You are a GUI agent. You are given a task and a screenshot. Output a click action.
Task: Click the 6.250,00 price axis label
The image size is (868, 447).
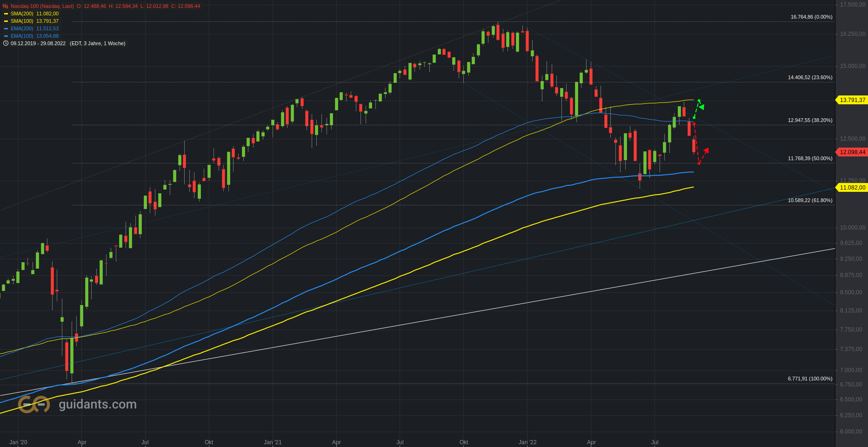(x=851, y=415)
